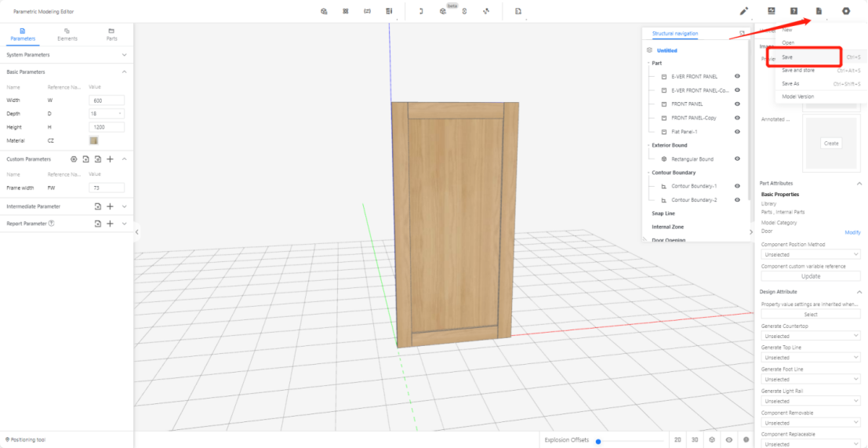Pop out the Structural navigation panel
Image resolution: width=868 pixels, height=448 pixels.
[x=742, y=34]
